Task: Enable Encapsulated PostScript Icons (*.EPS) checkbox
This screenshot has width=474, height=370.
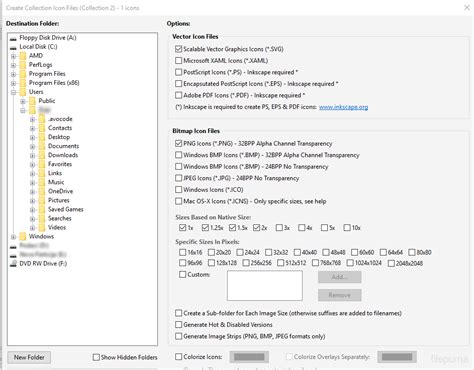Action: (179, 84)
